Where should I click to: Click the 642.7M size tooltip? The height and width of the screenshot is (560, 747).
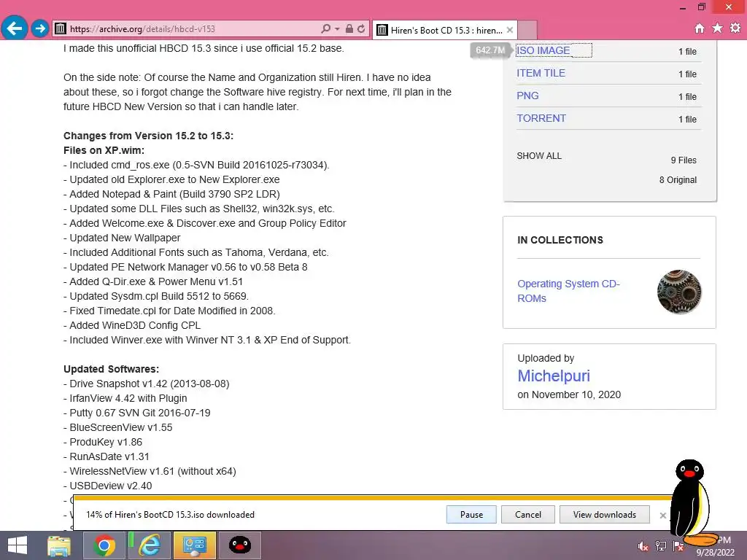pyautogui.click(x=490, y=50)
